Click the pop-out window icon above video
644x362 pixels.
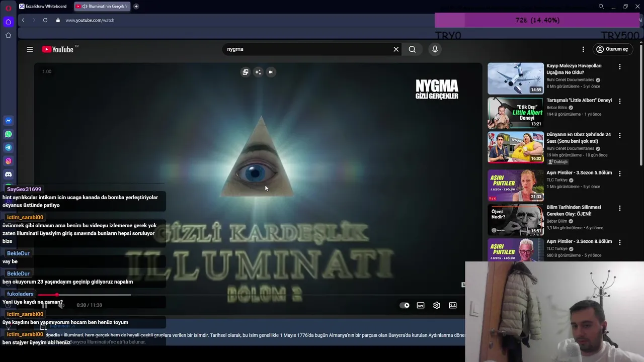(x=246, y=72)
